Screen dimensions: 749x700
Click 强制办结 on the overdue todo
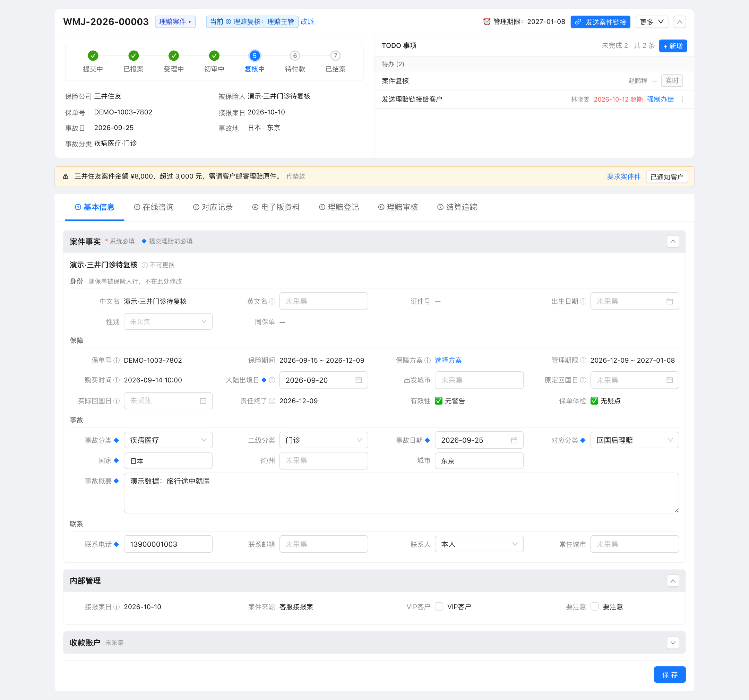coord(660,99)
